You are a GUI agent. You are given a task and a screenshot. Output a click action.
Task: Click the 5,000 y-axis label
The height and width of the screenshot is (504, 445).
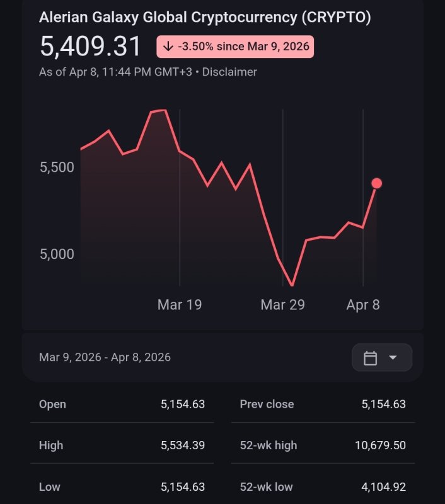57,254
